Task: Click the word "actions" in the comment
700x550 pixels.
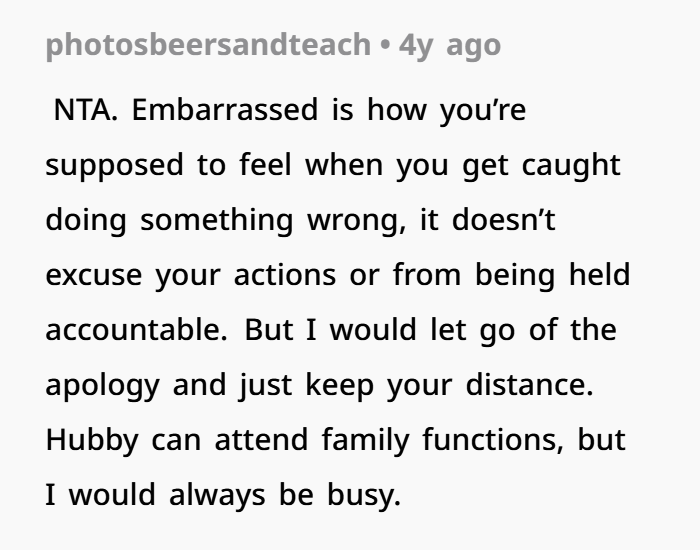Action: click(x=285, y=275)
